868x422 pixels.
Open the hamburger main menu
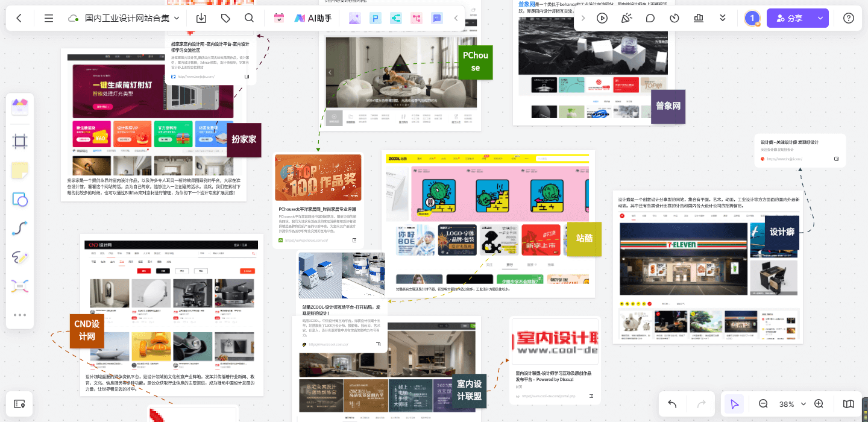pyautogui.click(x=49, y=18)
